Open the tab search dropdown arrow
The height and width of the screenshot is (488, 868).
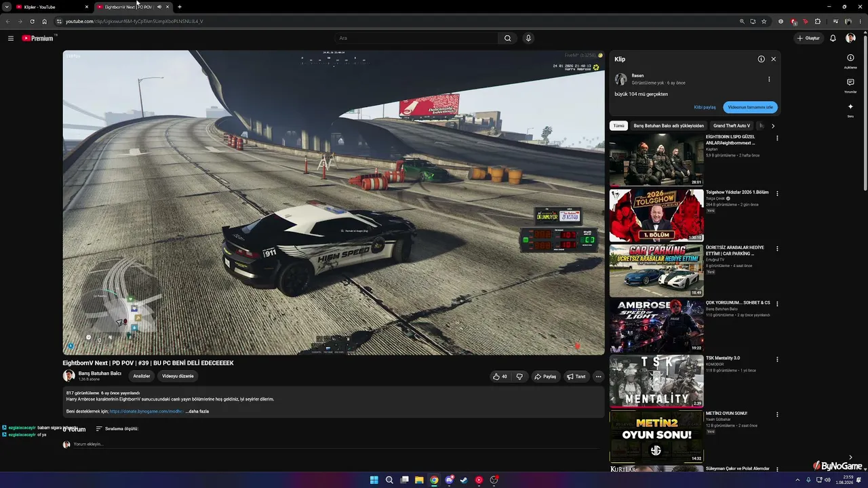click(7, 7)
